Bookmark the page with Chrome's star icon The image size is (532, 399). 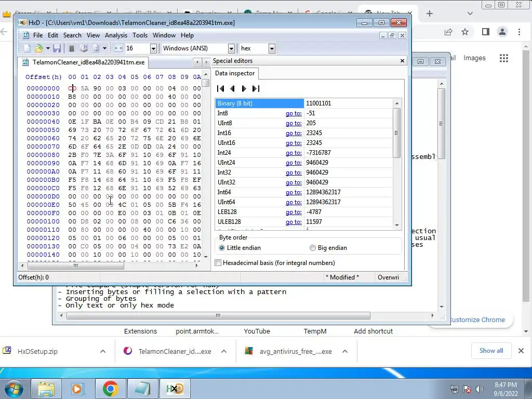[x=465, y=32]
